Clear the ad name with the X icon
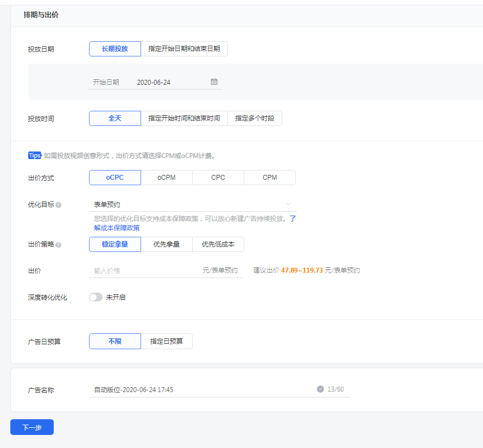The height and width of the screenshot is (448, 483). pyautogui.click(x=320, y=389)
